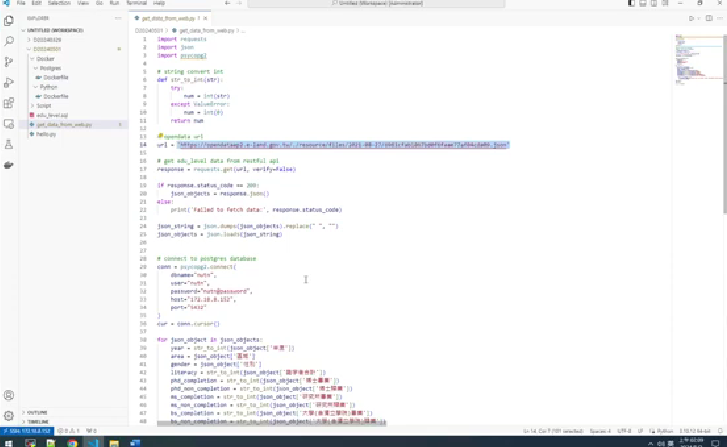Open the Search view in activity bar
This screenshot has height=447, width=727.
9,41
